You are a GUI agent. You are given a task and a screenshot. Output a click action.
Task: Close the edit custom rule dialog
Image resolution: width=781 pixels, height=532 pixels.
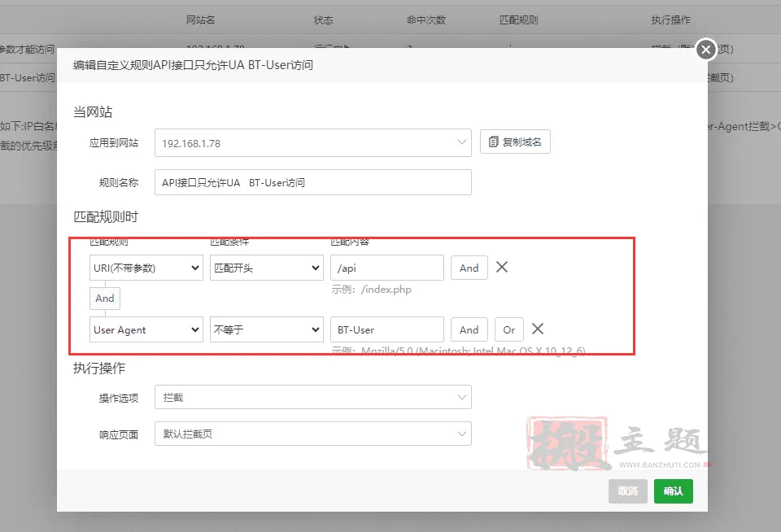click(706, 50)
